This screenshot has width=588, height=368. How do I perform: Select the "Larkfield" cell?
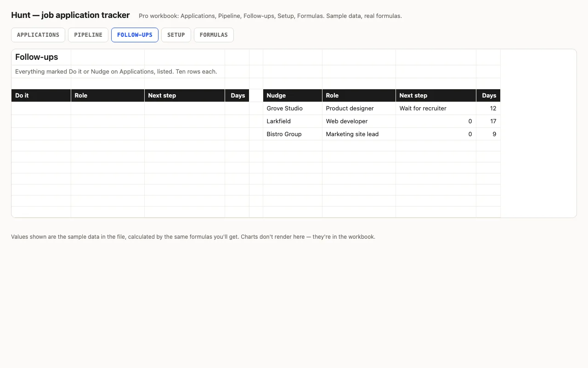point(293,121)
